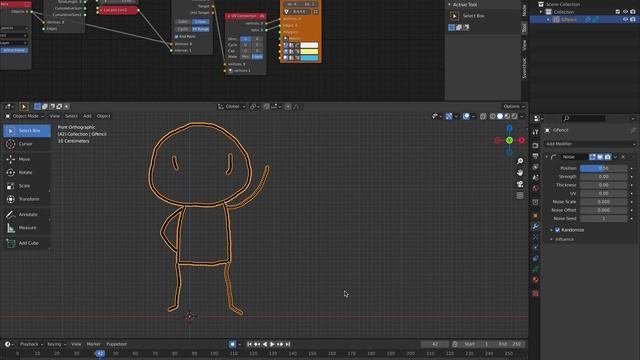Screen dimensions: 640x360
Task: Open the viewport Select menu
Action: (x=71, y=116)
